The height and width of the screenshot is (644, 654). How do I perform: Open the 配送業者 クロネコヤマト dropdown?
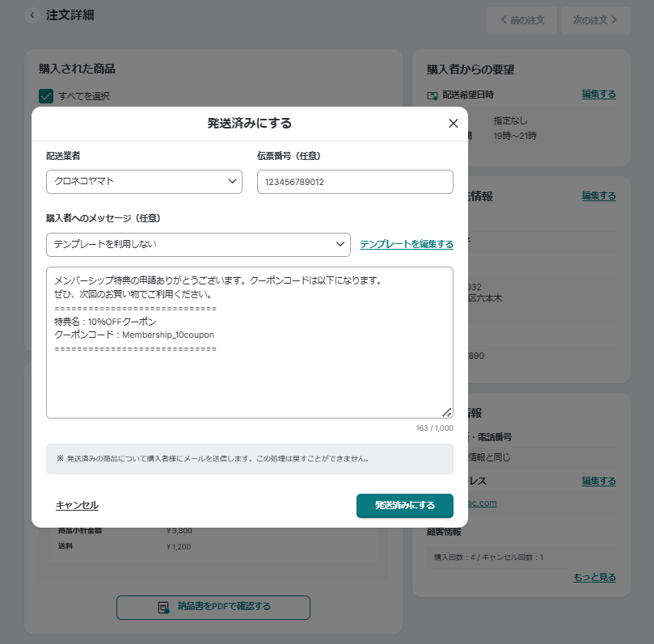coord(144,182)
